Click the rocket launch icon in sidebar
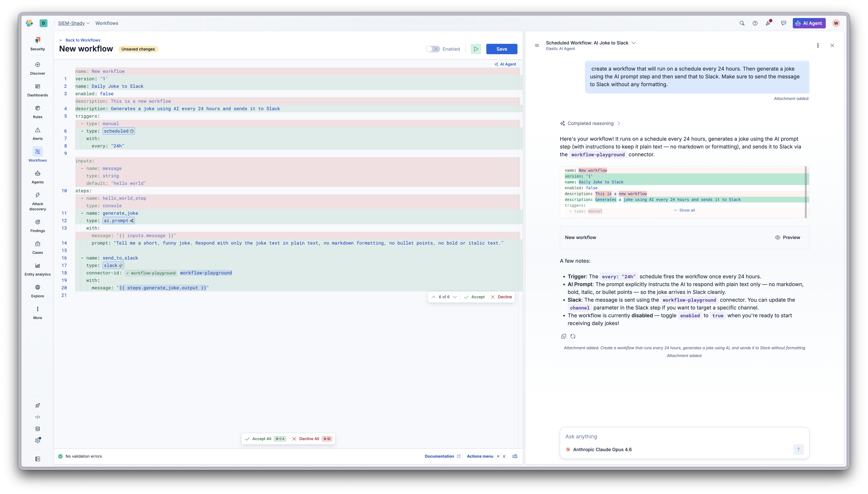868x494 pixels. tap(38, 405)
